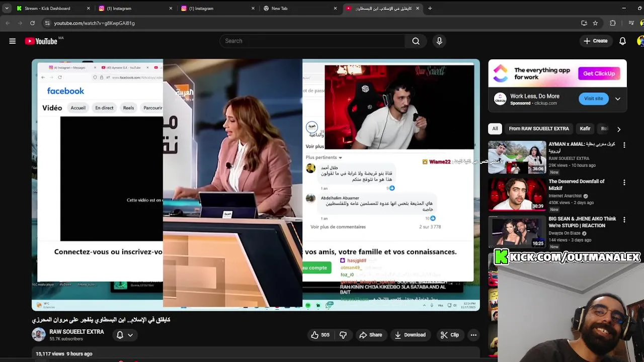Open options for the AYMAN x AMAL video
This screenshot has height=362, width=644.
pyautogui.click(x=624, y=145)
